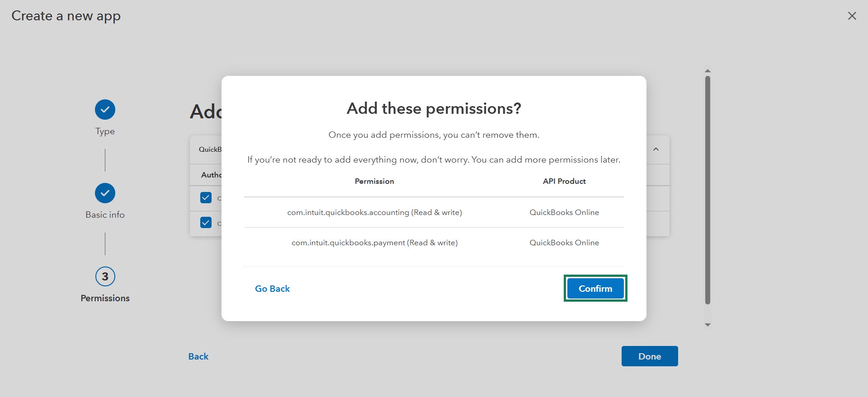Click the API Product column header

click(x=564, y=181)
